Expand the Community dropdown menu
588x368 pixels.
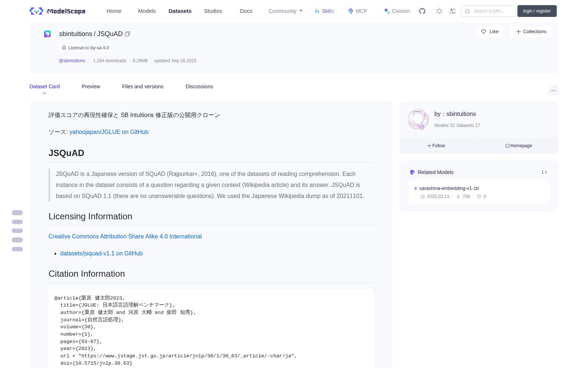286,11
